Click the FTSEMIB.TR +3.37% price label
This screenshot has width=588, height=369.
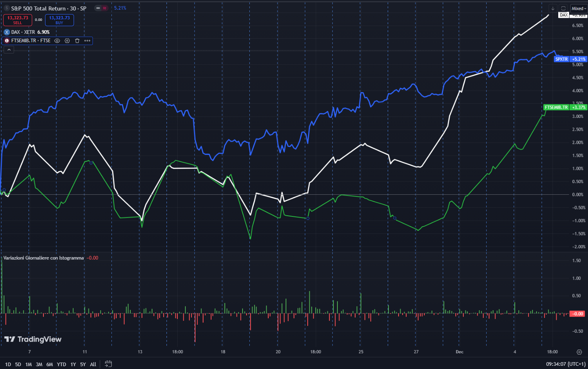(565, 107)
